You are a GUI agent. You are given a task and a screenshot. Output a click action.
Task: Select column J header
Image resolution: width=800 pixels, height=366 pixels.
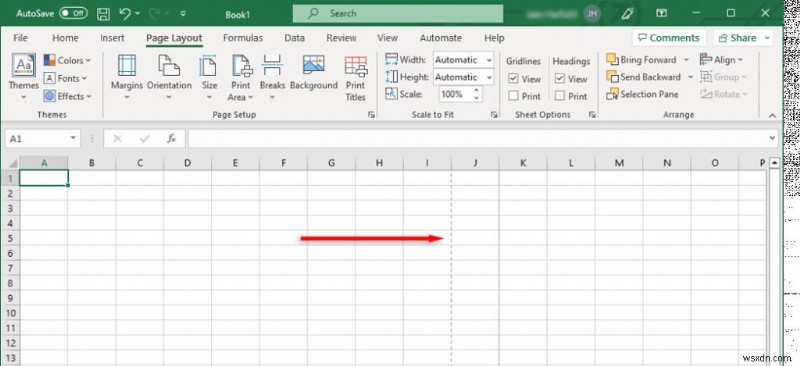tap(475, 163)
